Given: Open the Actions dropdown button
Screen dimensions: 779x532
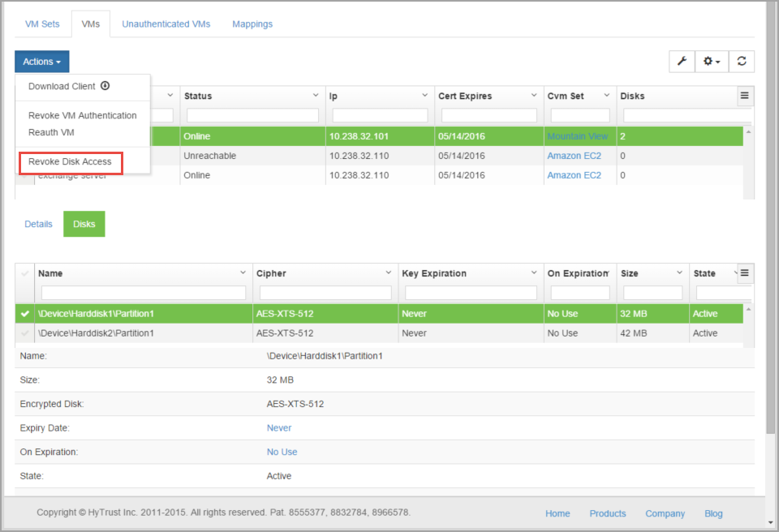Looking at the screenshot, I should tap(42, 62).
